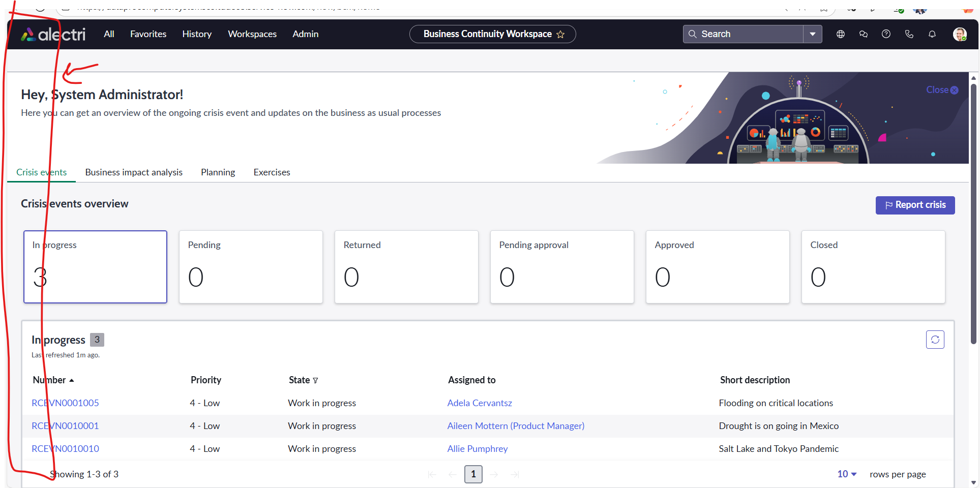Sort by the Number column
The width and height of the screenshot is (980, 488).
point(53,380)
